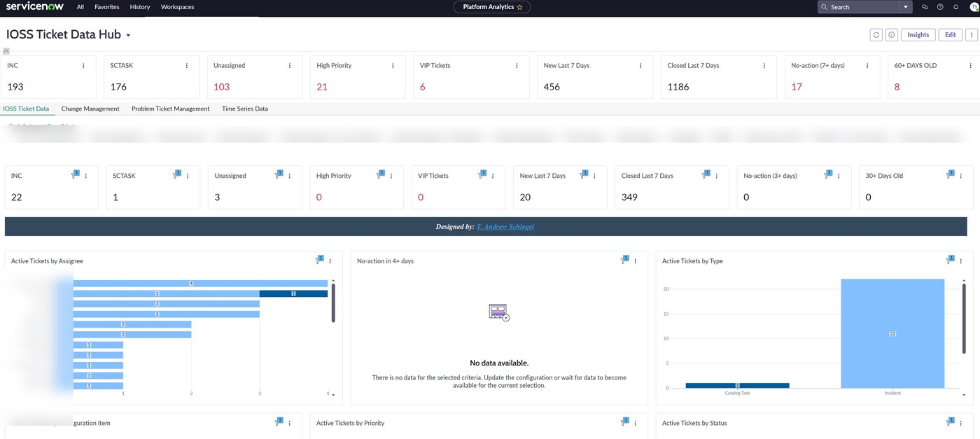Collapse the header section with small arrow

coord(6,50)
